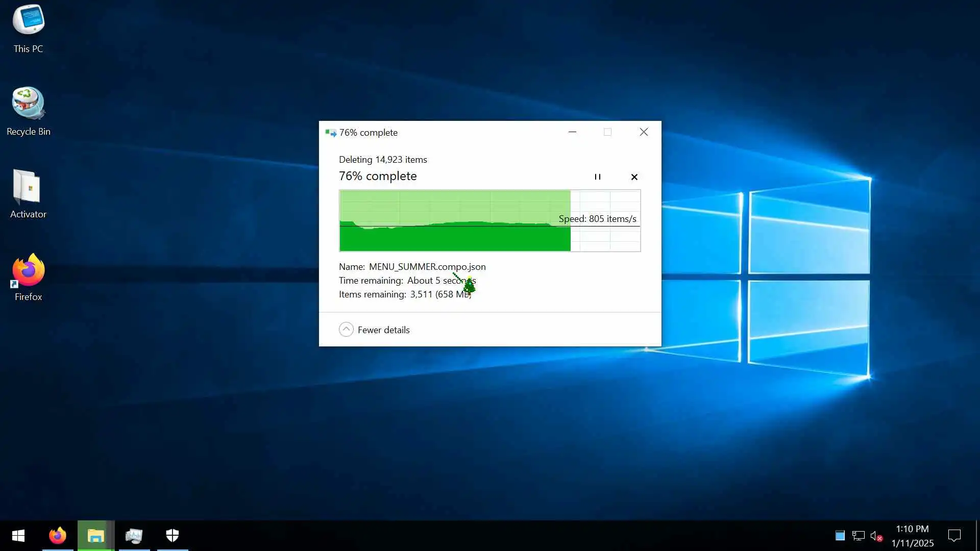The image size is (980, 551).
Task: Click the muted volume tray icon
Action: tap(876, 536)
